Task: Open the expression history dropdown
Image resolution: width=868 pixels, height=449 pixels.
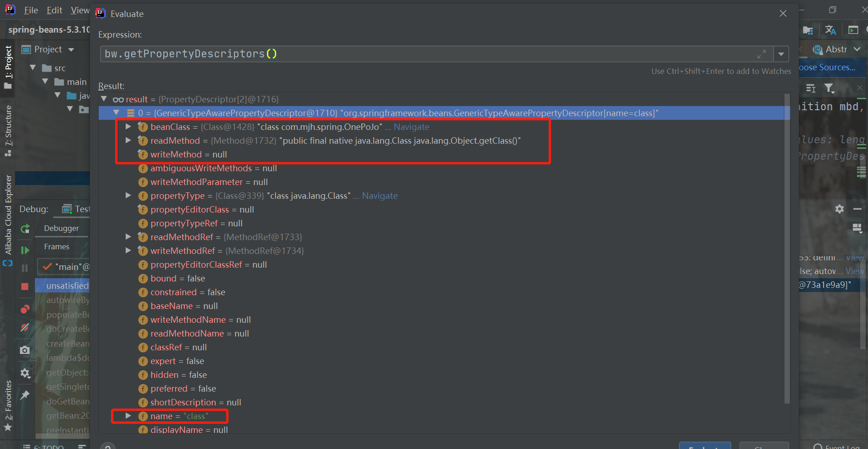Action: (x=781, y=54)
